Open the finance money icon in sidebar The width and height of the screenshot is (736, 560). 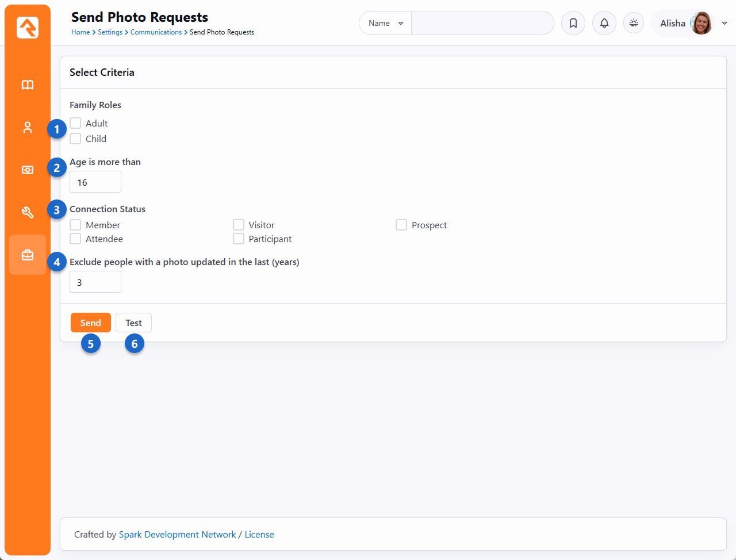point(28,170)
